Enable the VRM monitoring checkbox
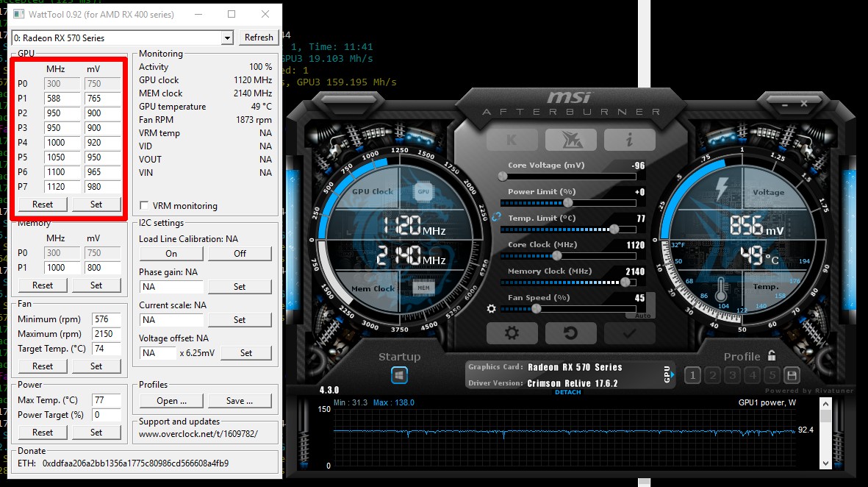 [x=145, y=206]
